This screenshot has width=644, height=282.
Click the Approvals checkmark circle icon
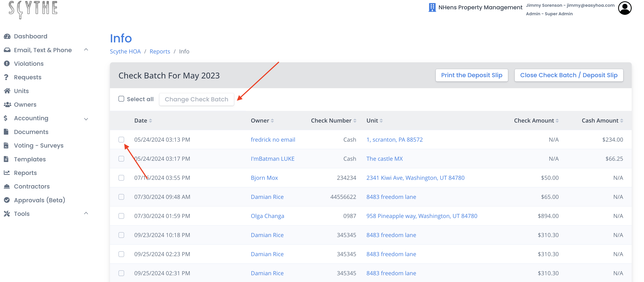coord(7,200)
